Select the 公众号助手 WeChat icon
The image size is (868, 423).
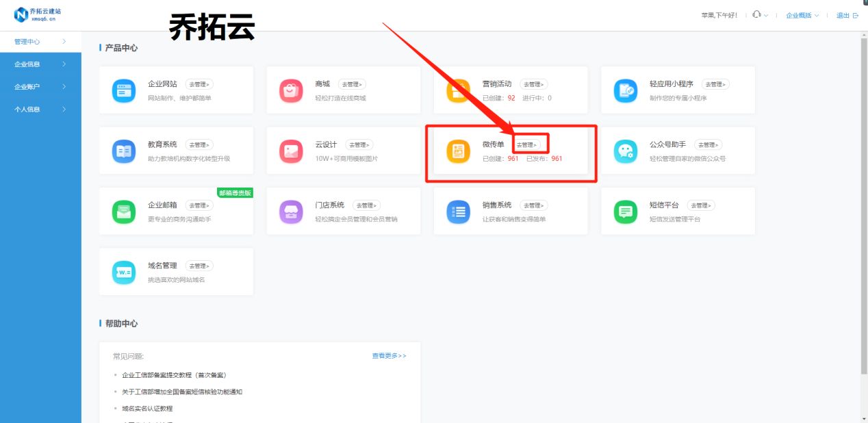pos(626,151)
